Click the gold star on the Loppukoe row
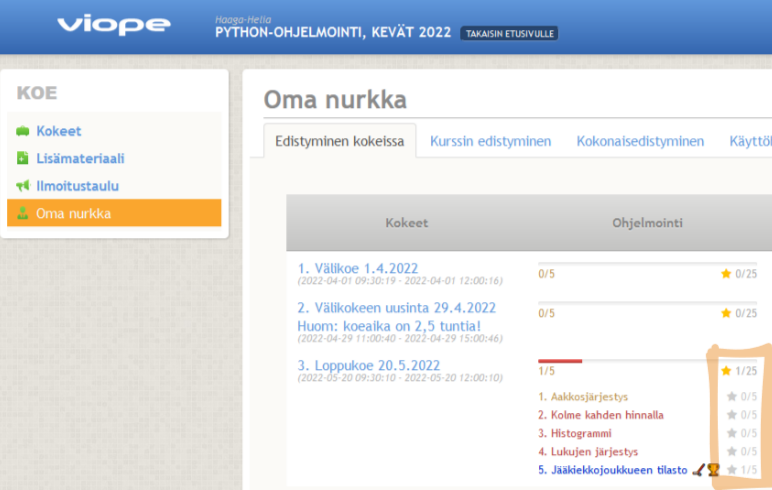 point(726,371)
